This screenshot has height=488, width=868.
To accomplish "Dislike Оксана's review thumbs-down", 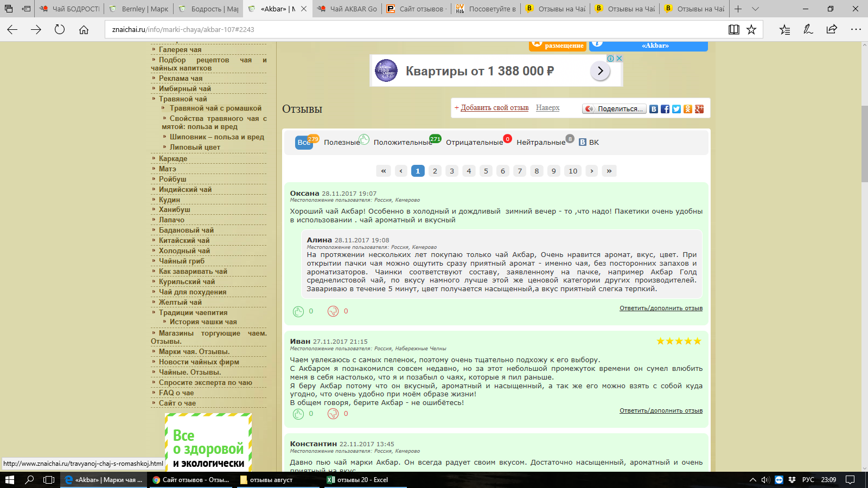I will pos(333,311).
